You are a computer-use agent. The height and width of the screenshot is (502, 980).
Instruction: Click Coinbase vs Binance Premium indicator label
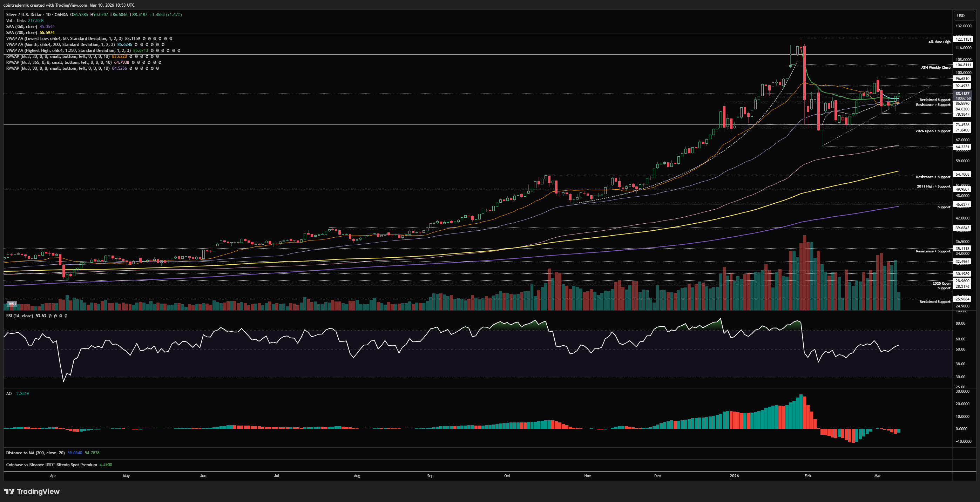click(x=51, y=465)
